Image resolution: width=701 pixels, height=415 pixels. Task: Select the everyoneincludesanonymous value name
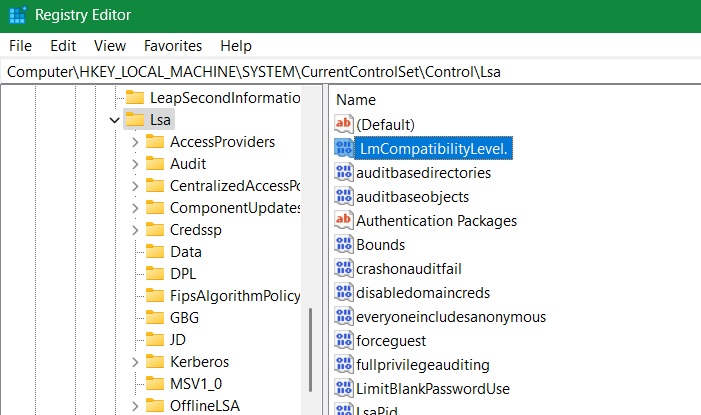[451, 317]
